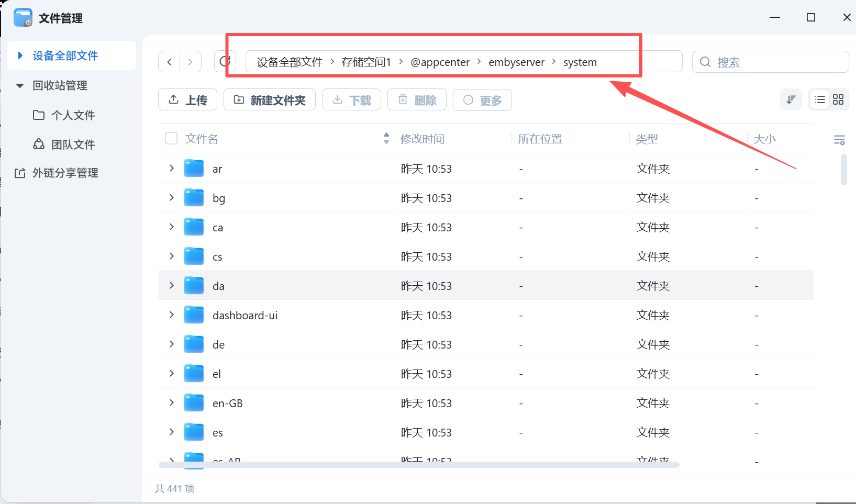Click the bg folder icon

click(194, 198)
